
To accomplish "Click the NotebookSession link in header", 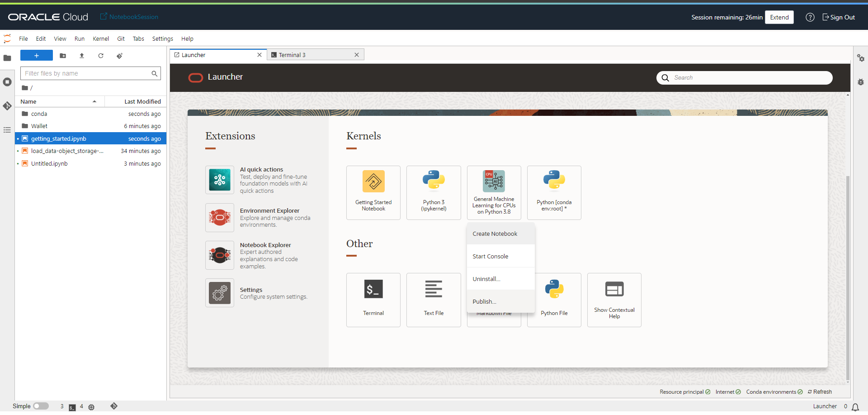I will coord(129,17).
